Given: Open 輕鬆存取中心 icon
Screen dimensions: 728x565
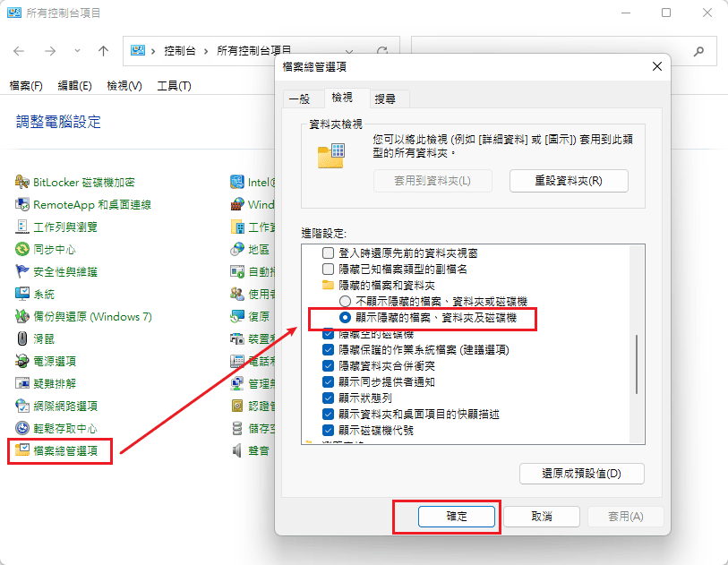Looking at the screenshot, I should (x=23, y=428).
